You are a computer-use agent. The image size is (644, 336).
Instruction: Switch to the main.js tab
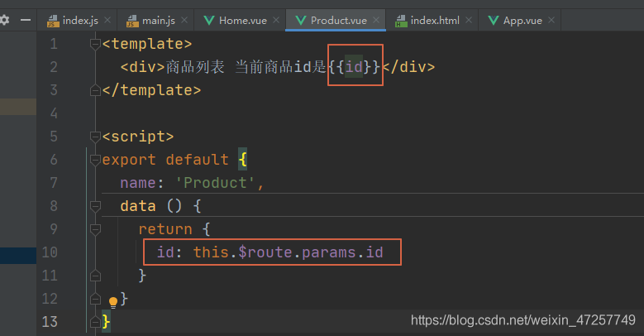(155, 20)
